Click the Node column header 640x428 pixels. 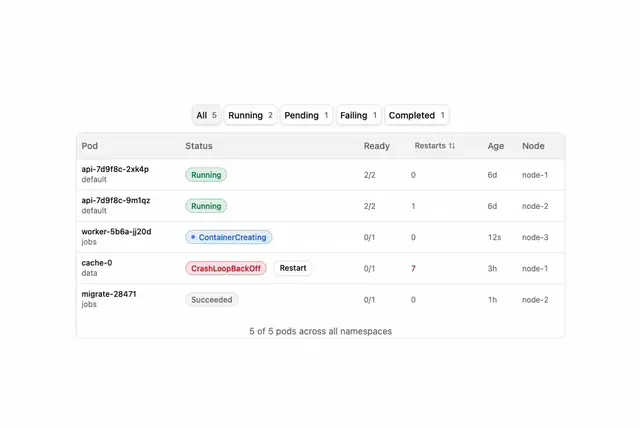pos(533,146)
